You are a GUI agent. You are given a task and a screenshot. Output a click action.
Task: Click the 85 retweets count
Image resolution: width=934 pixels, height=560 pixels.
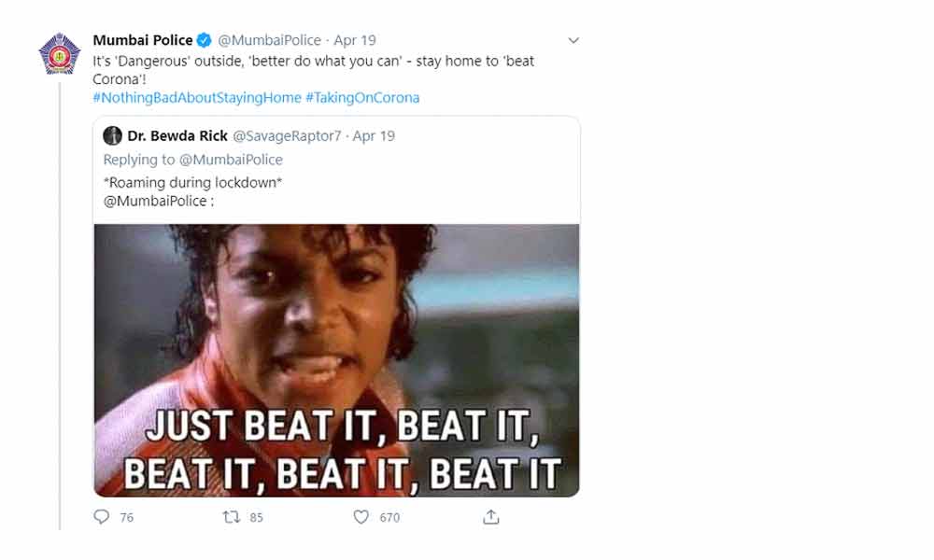(255, 518)
